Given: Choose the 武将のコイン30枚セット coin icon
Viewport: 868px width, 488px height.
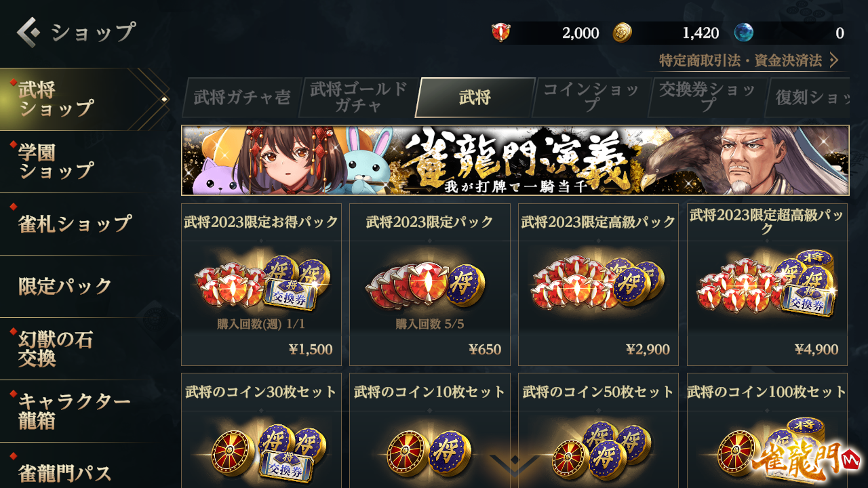Looking at the screenshot, I should 261,449.
